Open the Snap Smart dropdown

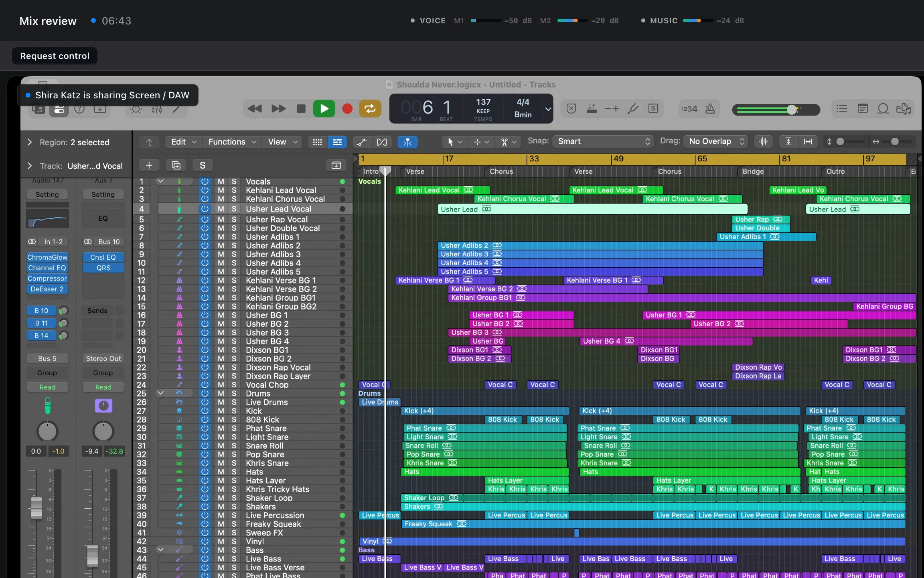coord(603,141)
